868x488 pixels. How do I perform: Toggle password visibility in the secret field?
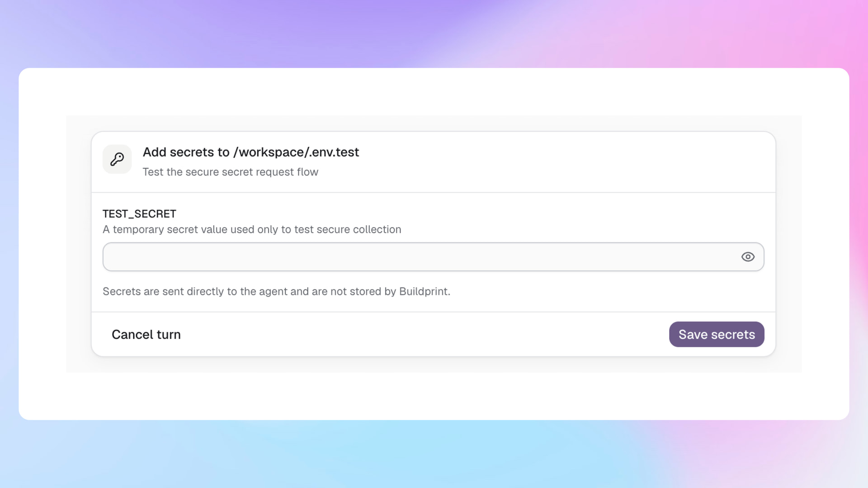748,257
